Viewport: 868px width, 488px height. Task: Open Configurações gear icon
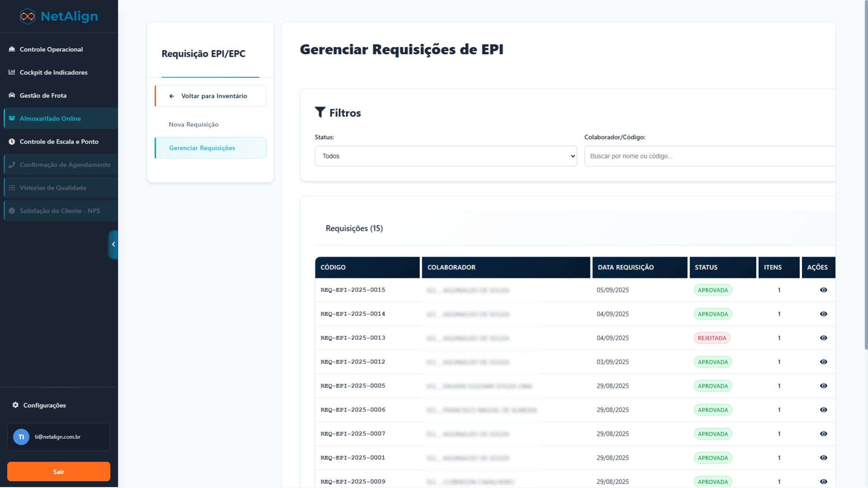[15, 405]
